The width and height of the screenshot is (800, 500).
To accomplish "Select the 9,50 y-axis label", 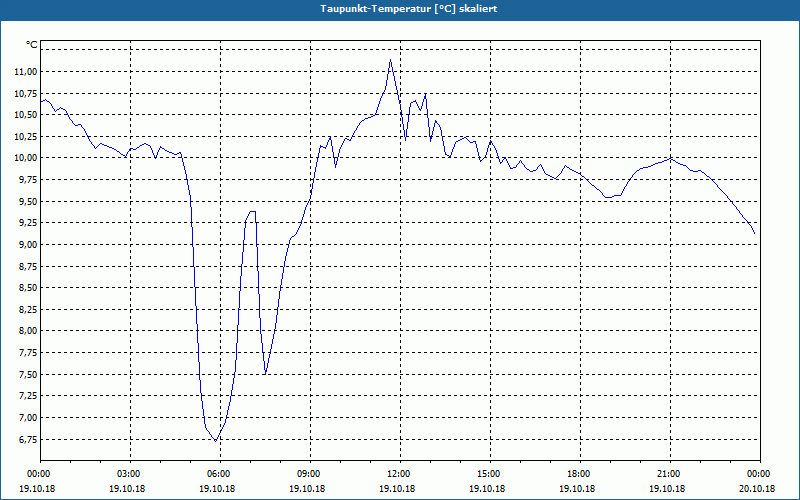I will [x=28, y=202].
